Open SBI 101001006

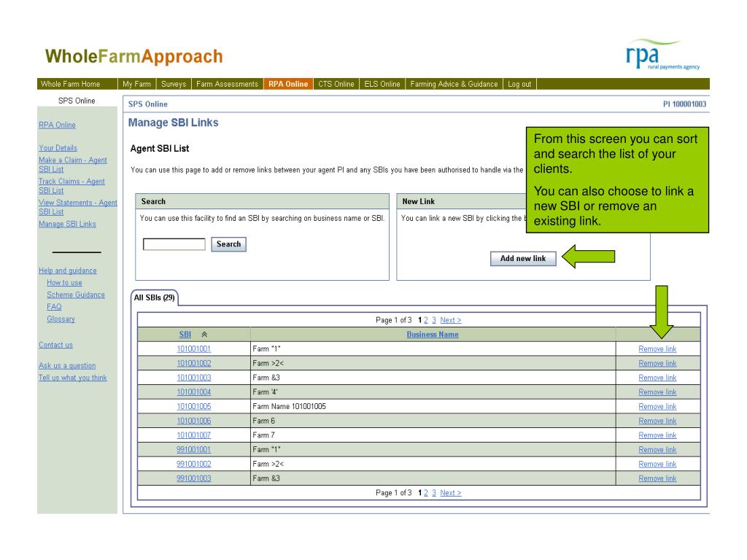194,421
